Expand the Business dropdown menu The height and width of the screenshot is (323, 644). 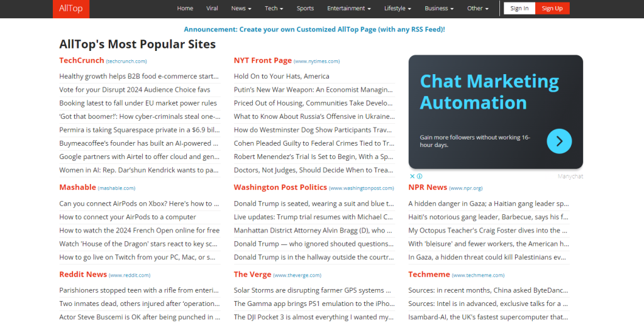pyautogui.click(x=439, y=8)
